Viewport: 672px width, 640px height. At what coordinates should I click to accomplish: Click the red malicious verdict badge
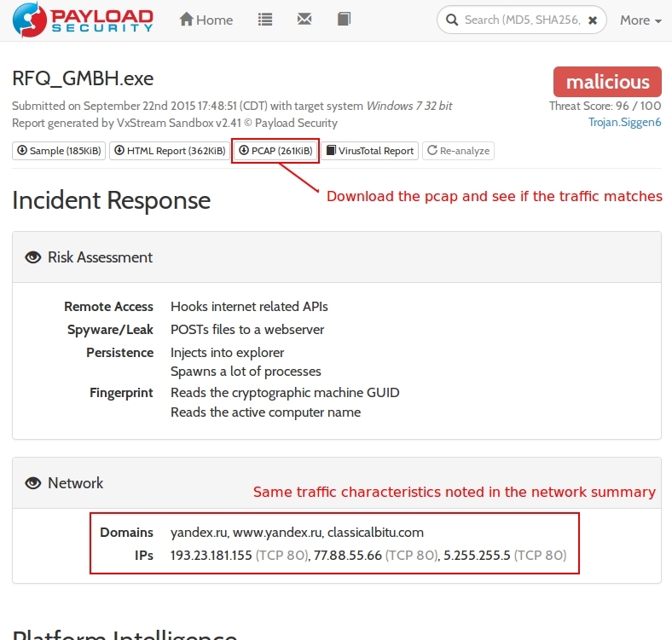[x=607, y=82]
